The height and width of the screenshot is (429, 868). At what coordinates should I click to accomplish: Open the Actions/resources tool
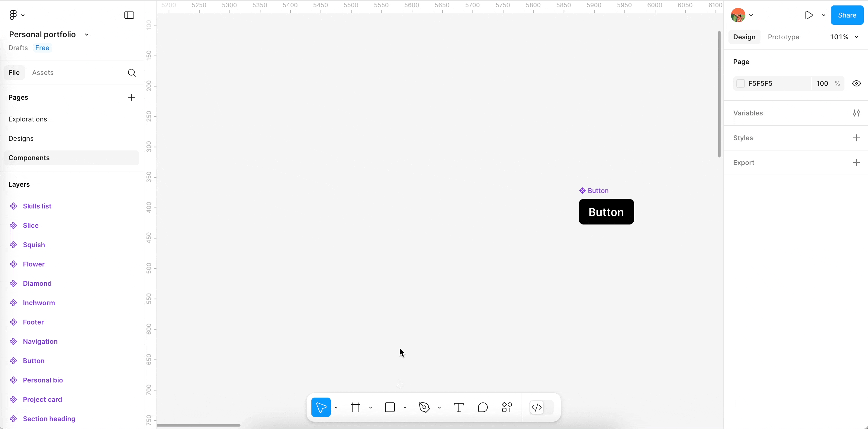coord(507,408)
